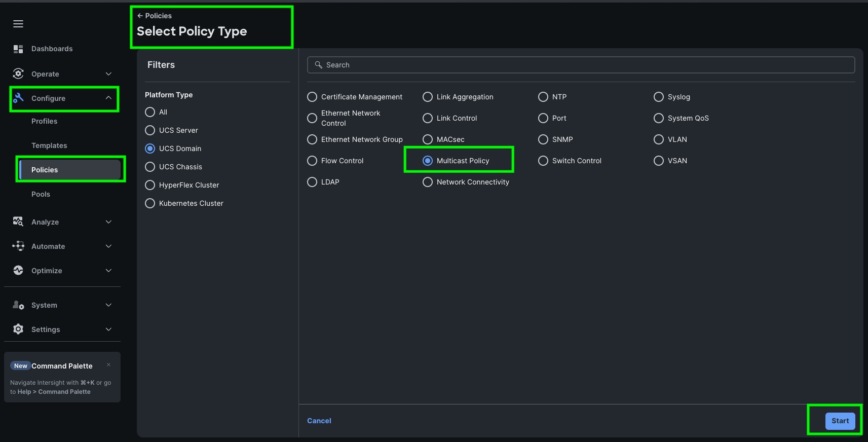Collapse the Configure section chevron
The height and width of the screenshot is (442, 868).
tap(108, 98)
